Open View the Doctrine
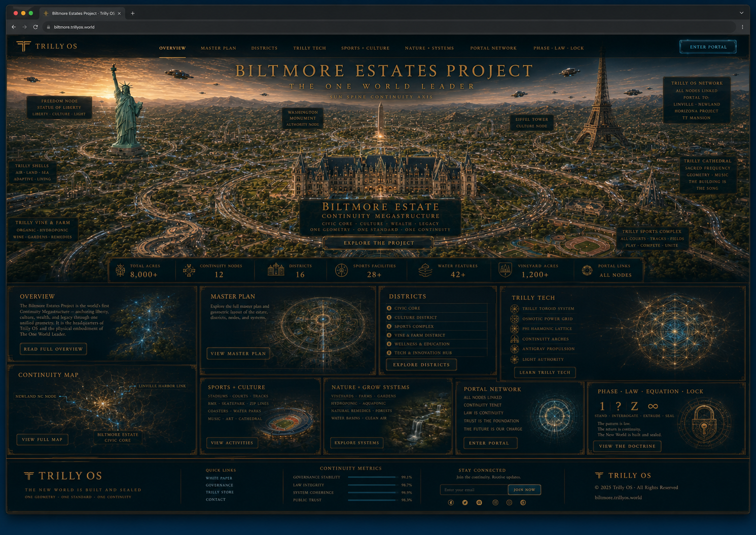The width and height of the screenshot is (756, 535). coord(627,446)
